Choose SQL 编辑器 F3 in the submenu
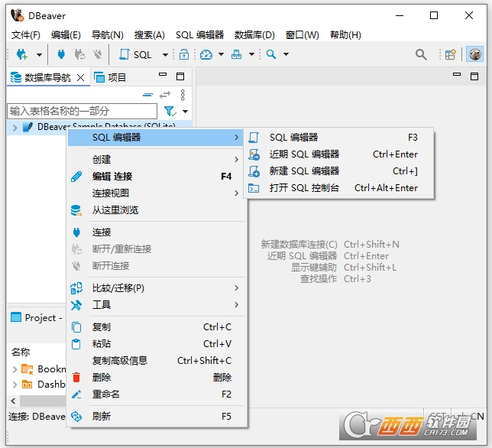The width and height of the screenshot is (492, 448). 339,137
